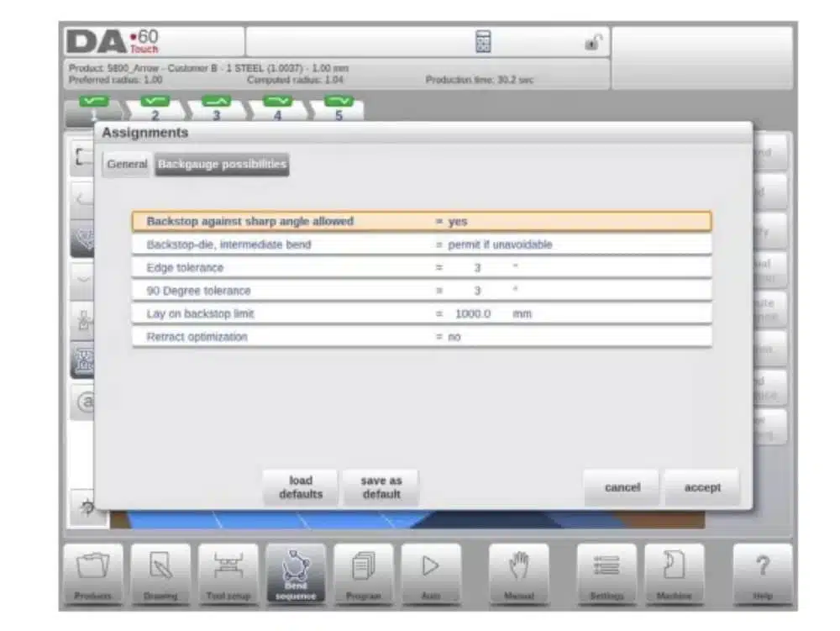Accept the Assignments settings
This screenshot has width=840, height=631.
coord(702,487)
